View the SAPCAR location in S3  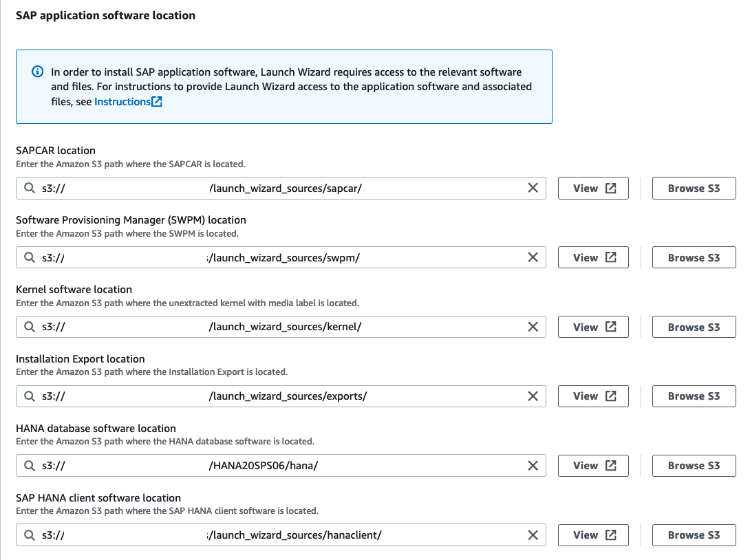pyautogui.click(x=593, y=188)
